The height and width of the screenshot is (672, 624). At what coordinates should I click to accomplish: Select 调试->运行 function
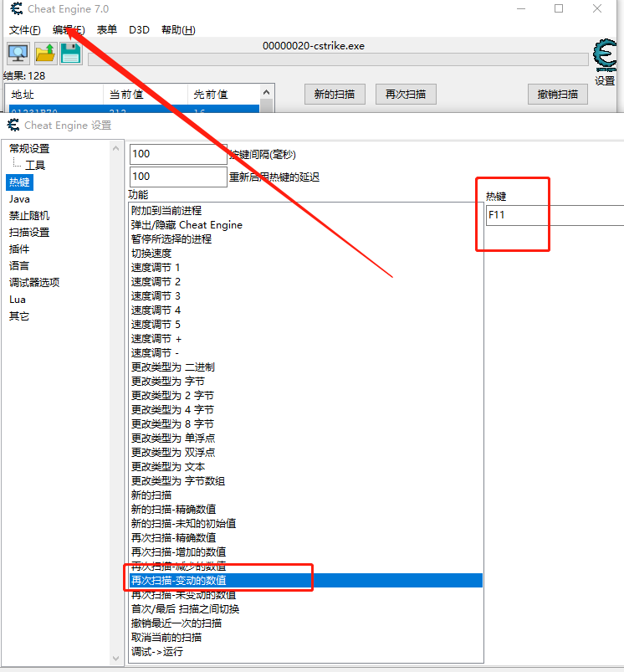[x=156, y=651]
